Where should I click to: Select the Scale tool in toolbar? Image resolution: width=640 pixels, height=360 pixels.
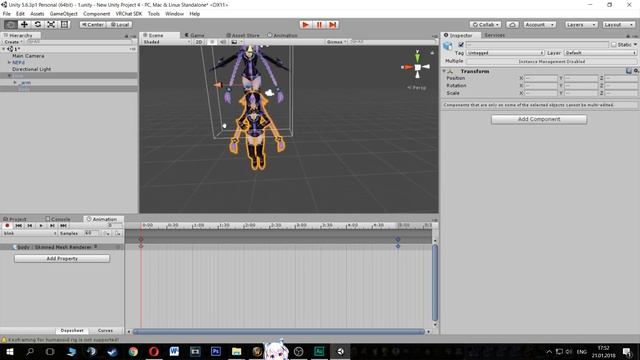point(51,24)
